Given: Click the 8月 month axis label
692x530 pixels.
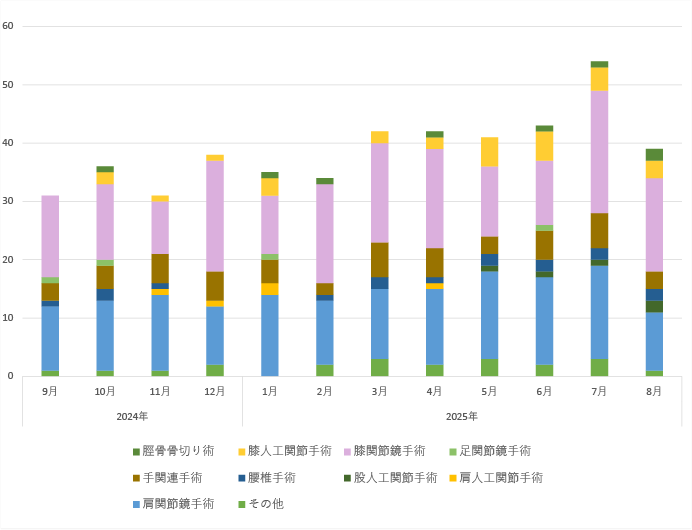Looking at the screenshot, I should [x=654, y=392].
